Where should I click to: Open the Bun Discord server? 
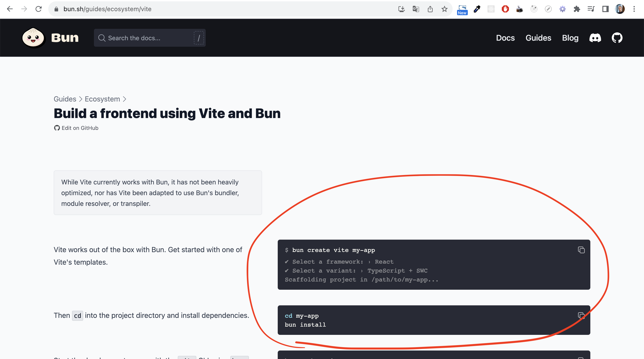click(595, 38)
